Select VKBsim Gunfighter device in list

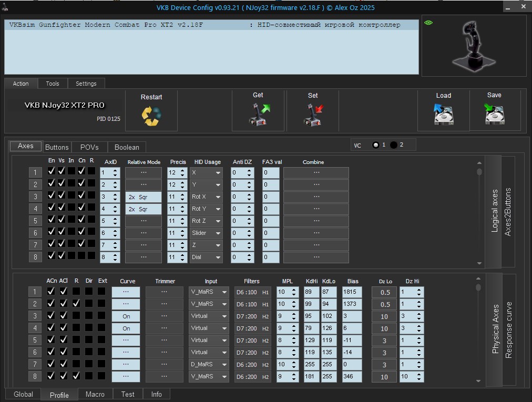(211, 25)
